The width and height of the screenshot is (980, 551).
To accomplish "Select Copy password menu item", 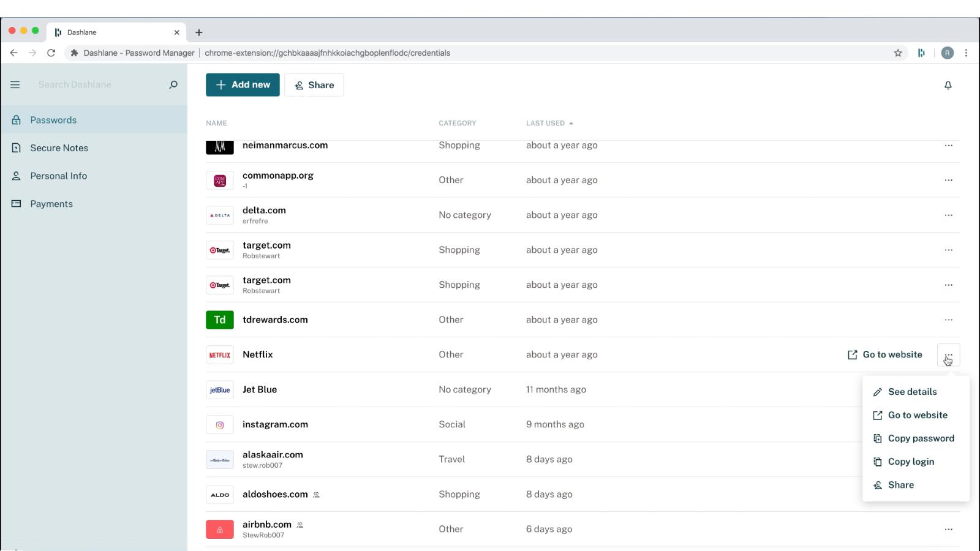I will 916,438.
